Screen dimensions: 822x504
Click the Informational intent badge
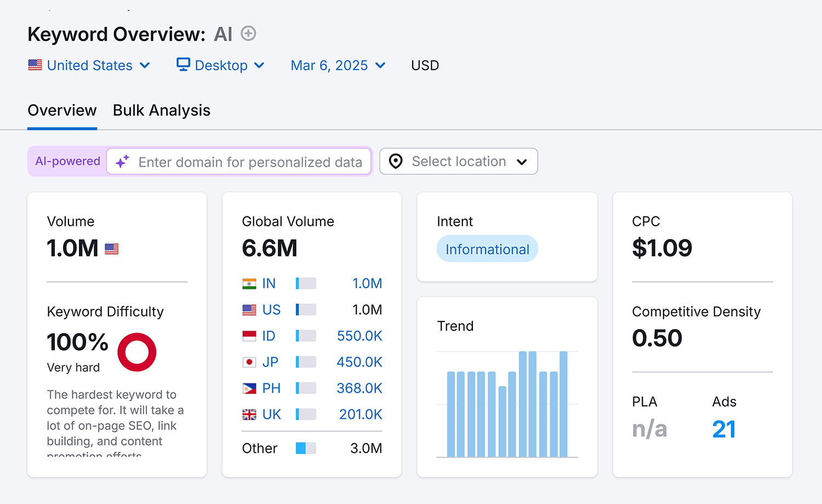pyautogui.click(x=487, y=249)
